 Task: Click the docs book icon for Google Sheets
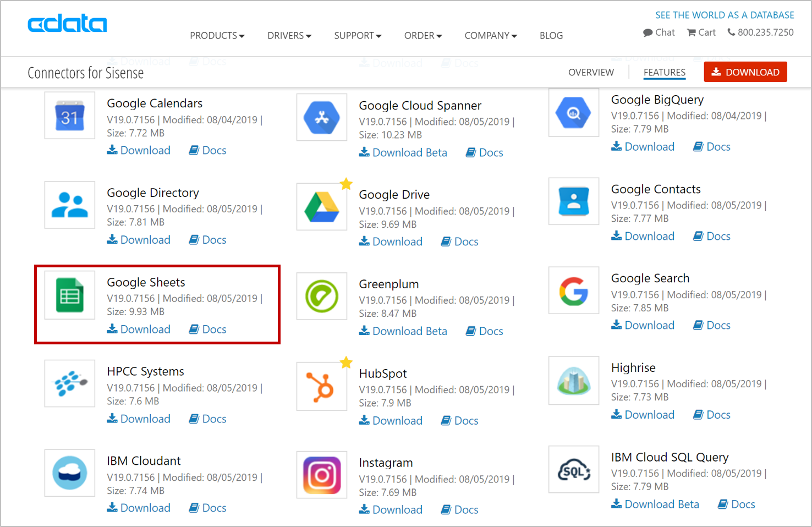pos(194,329)
